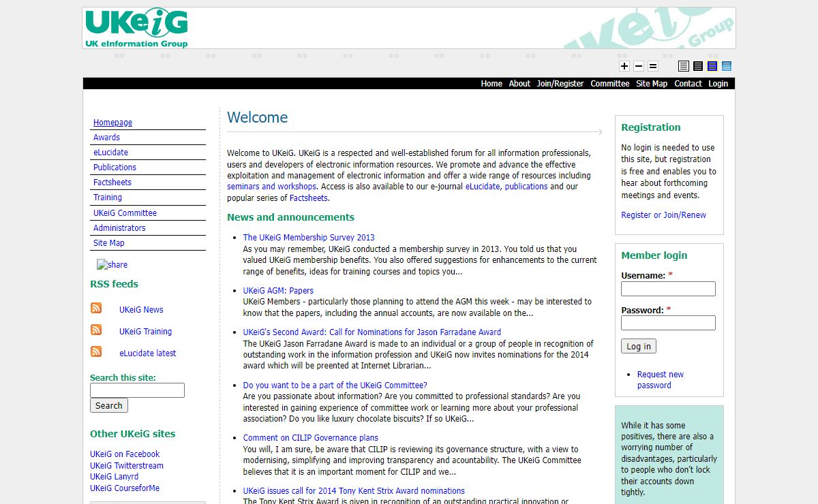Viewport: 818px width, 504px height.
Task: Open eLucidate in the sidebar navigation
Action: 110,153
